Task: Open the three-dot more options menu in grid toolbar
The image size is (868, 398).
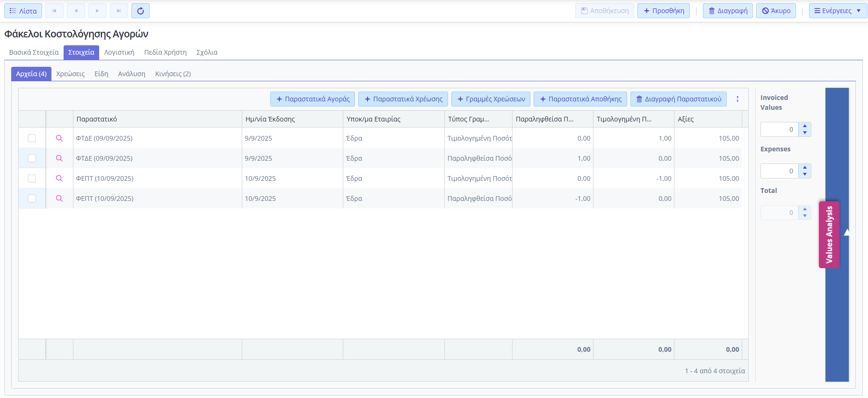Action: (x=738, y=99)
